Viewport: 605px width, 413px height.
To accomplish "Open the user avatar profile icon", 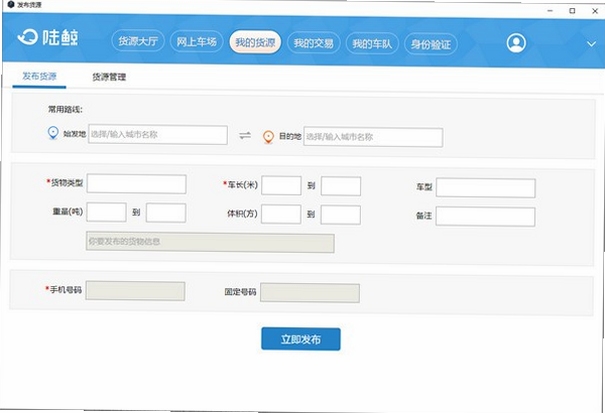I will pyautogui.click(x=516, y=43).
